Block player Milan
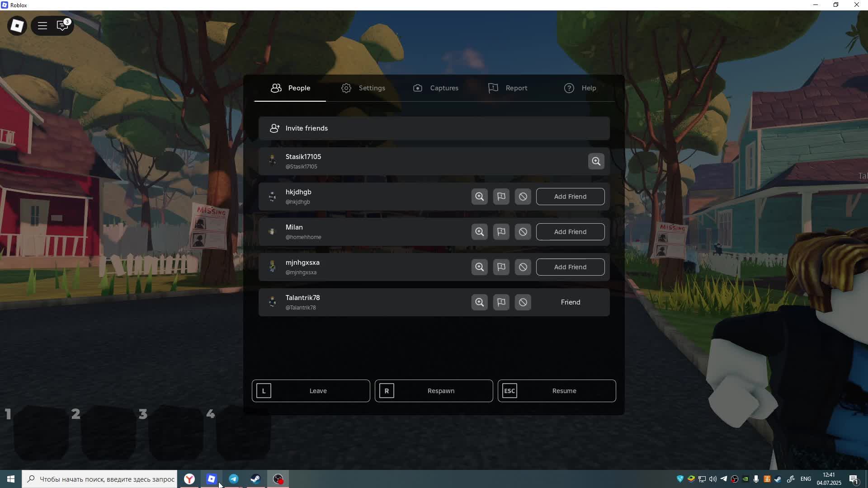Screen dimensions: 868x488 pos(523,232)
